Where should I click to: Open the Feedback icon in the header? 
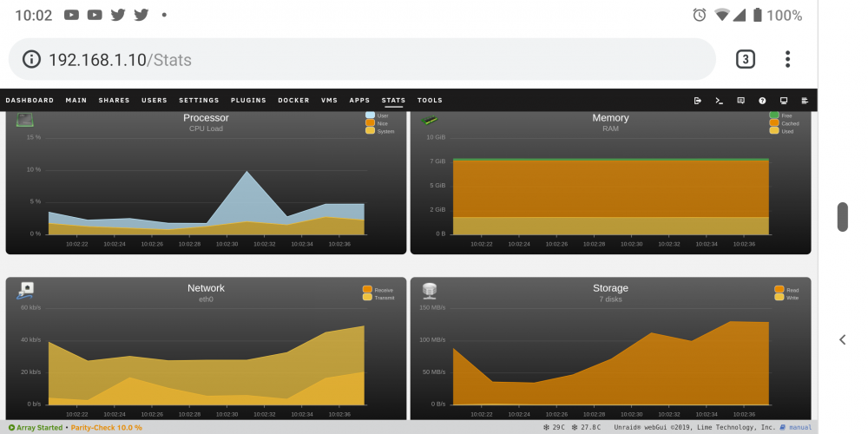[740, 101]
